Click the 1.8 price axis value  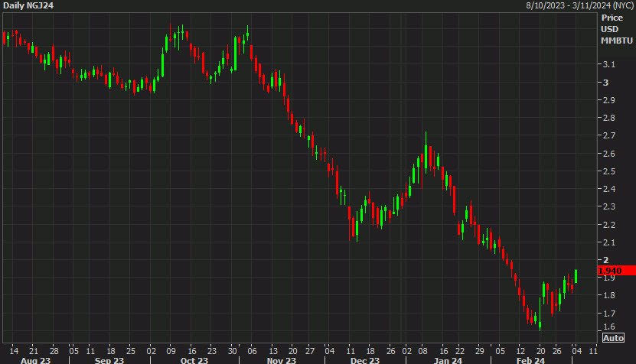point(608,295)
